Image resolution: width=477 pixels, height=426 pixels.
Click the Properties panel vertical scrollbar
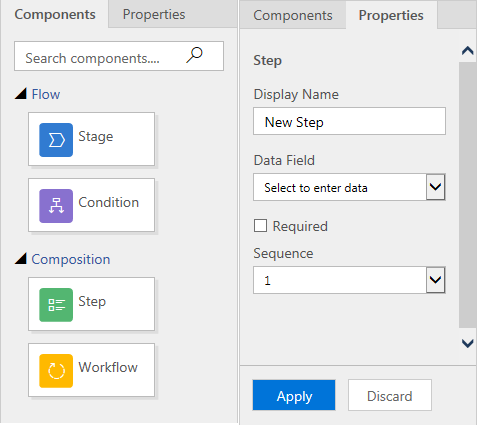tap(468, 195)
